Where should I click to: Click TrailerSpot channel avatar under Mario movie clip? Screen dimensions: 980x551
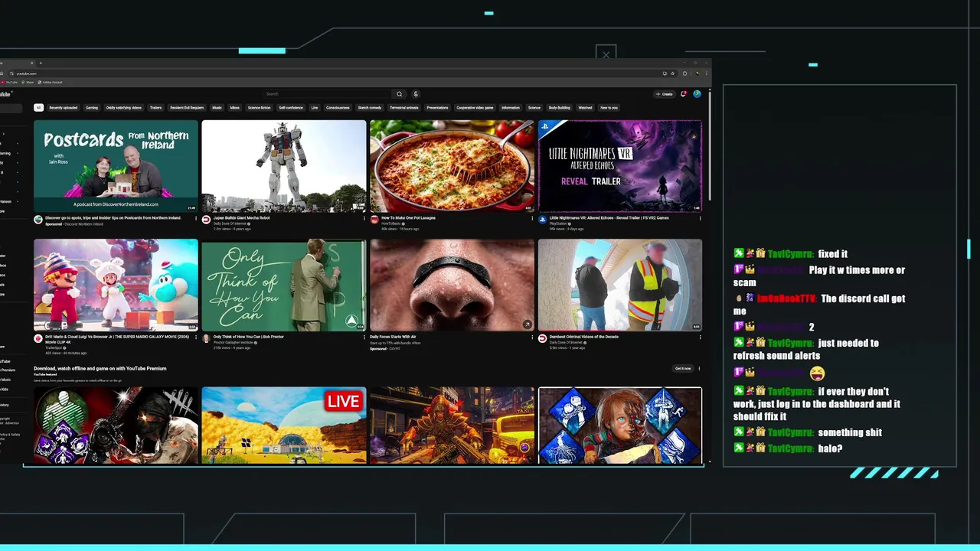(x=38, y=339)
